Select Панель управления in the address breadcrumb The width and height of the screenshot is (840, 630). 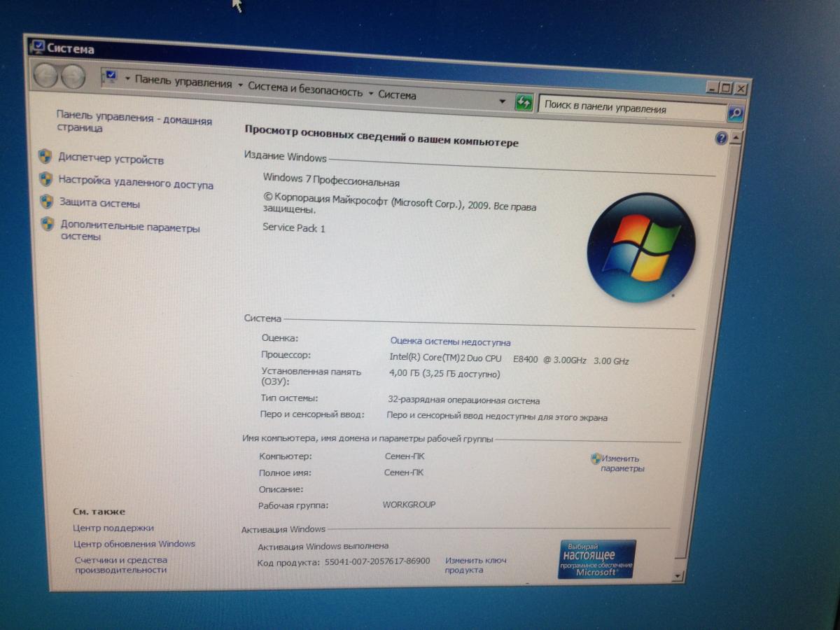click(x=183, y=82)
